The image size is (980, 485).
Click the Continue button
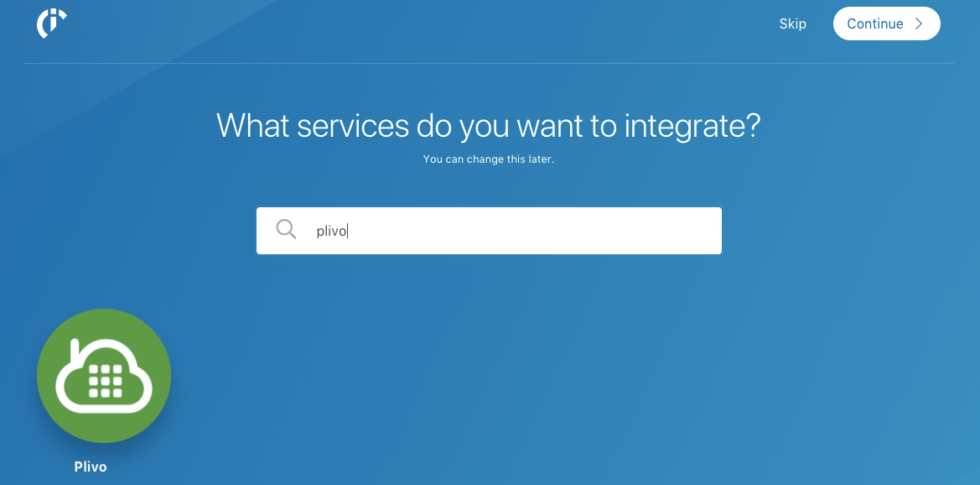(886, 23)
